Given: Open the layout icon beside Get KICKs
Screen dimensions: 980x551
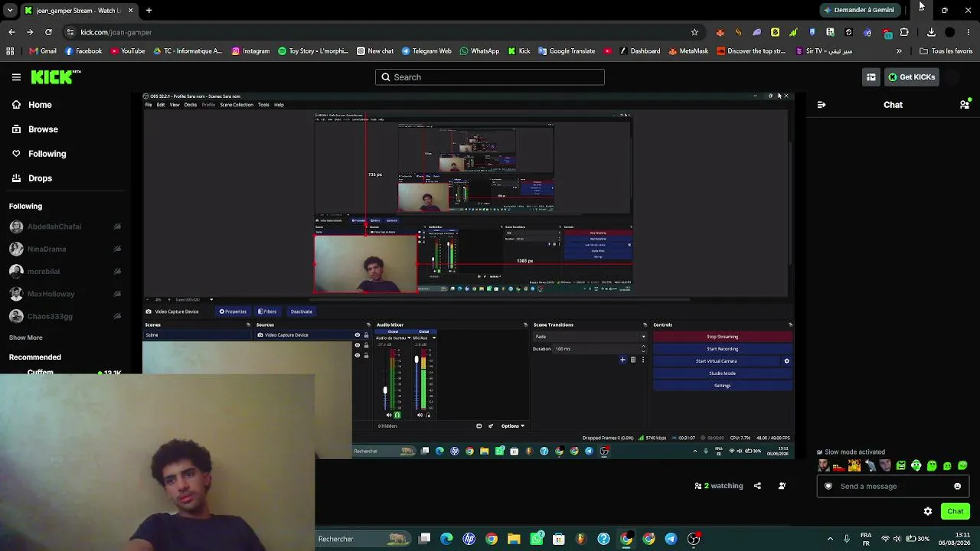Looking at the screenshot, I should pos(871,77).
